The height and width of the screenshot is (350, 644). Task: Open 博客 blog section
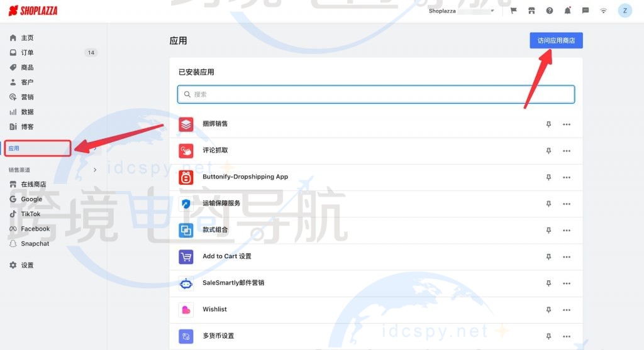(27, 126)
